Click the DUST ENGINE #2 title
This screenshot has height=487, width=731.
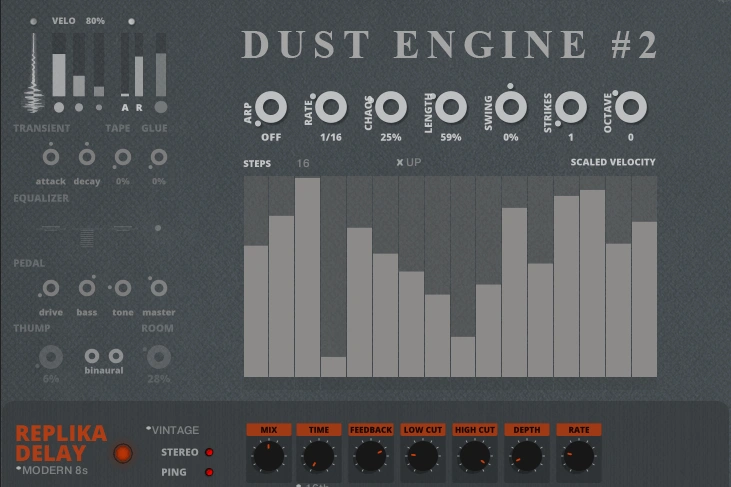click(x=449, y=45)
